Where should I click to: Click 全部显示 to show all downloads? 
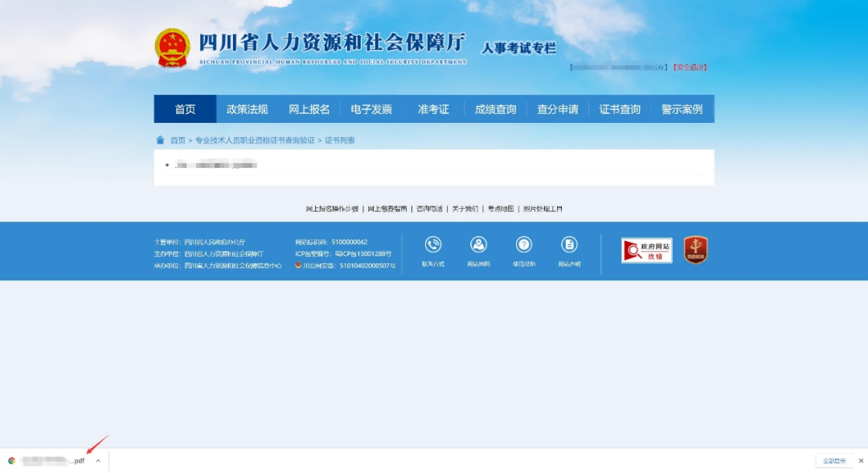833,461
